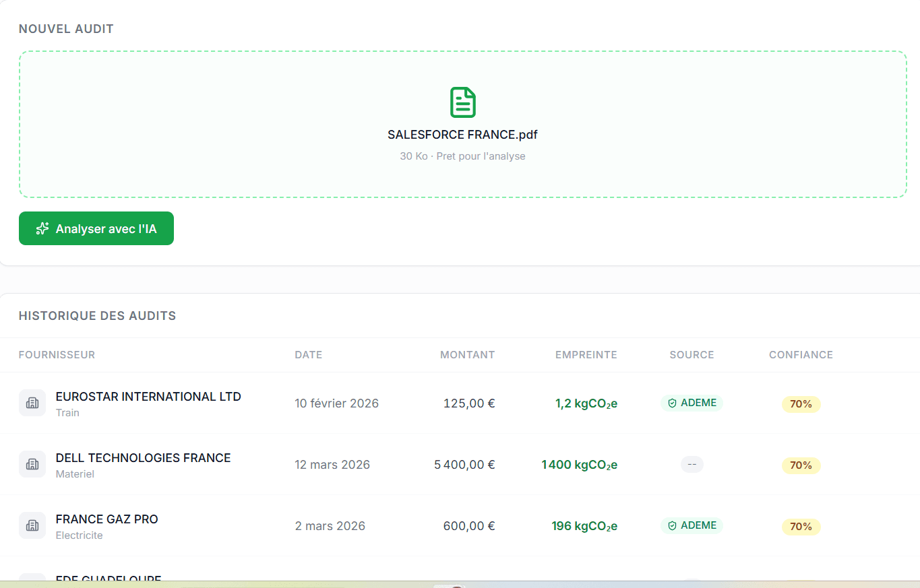Click the 70% confidence badge for Dell Technologies

tap(801, 465)
